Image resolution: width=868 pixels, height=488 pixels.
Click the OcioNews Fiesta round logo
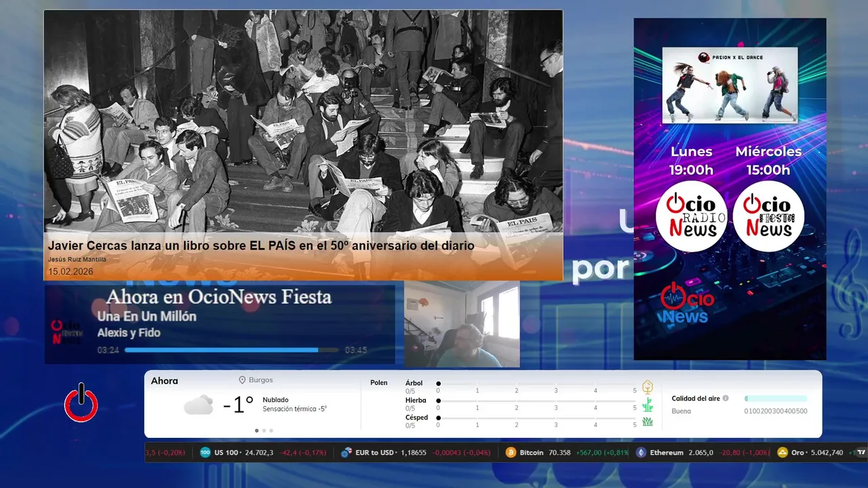[x=768, y=216]
